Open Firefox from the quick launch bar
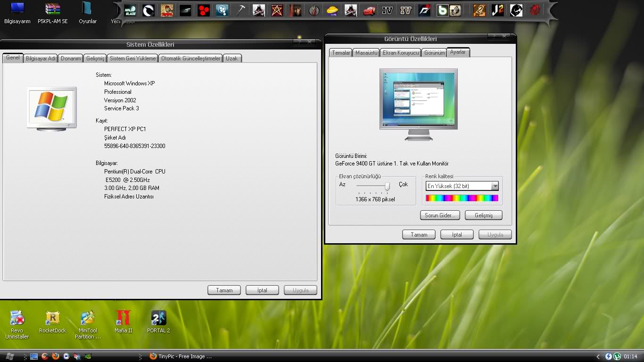This screenshot has width=644, height=362. click(56, 356)
